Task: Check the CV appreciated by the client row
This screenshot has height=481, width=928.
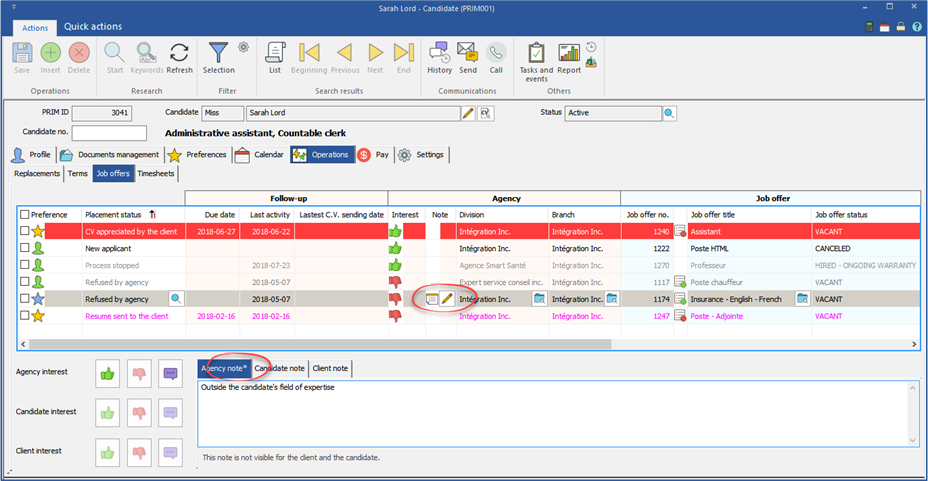Action: (x=24, y=231)
